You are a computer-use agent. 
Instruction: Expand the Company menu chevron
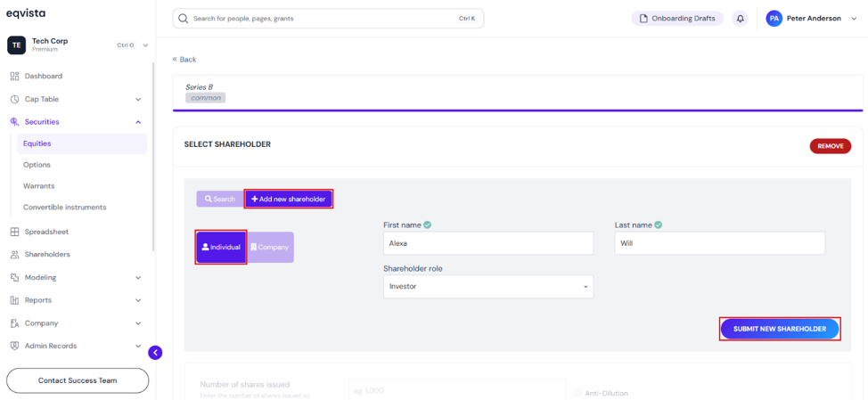138,323
